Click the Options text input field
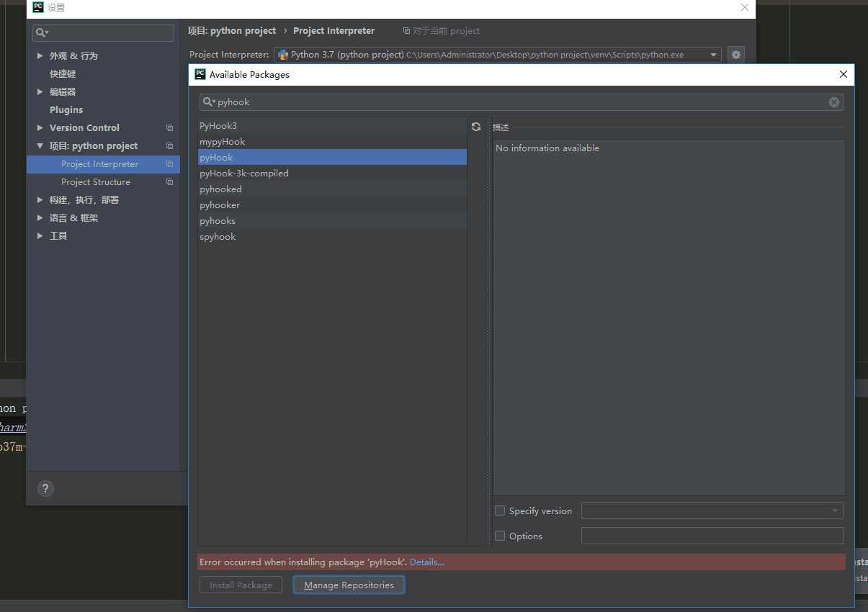 (712, 536)
